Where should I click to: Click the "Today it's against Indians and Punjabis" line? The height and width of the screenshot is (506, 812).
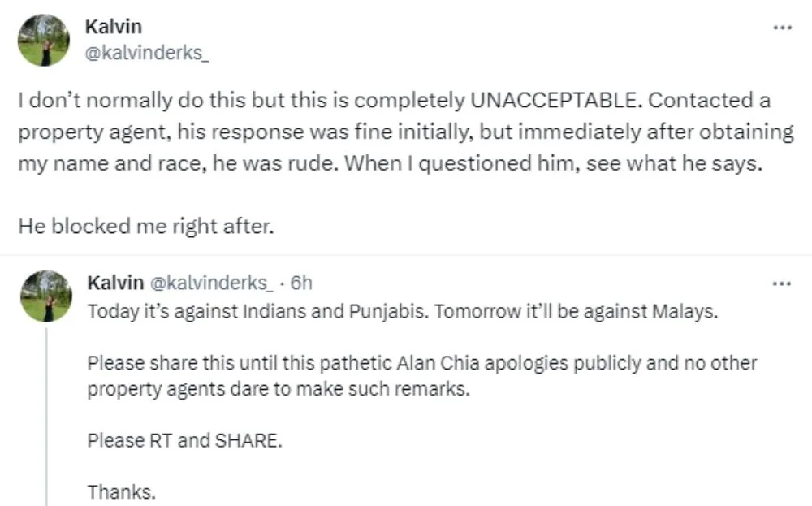pos(258,313)
